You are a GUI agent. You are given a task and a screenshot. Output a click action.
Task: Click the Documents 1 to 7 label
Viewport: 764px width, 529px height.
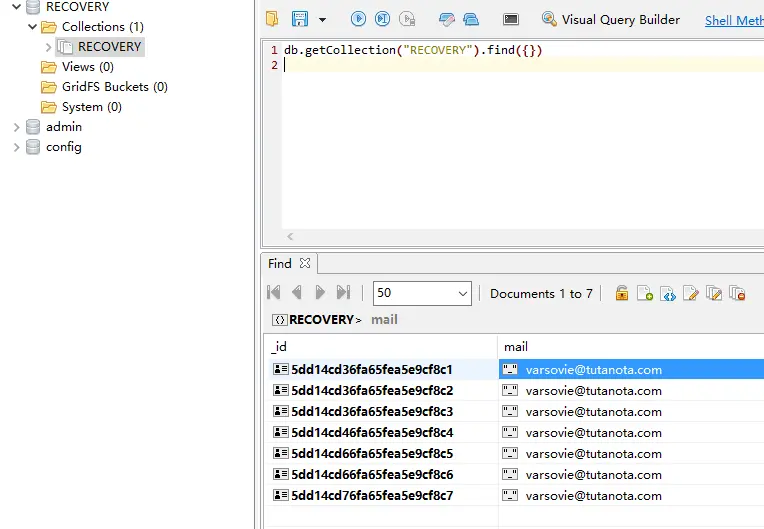541,294
